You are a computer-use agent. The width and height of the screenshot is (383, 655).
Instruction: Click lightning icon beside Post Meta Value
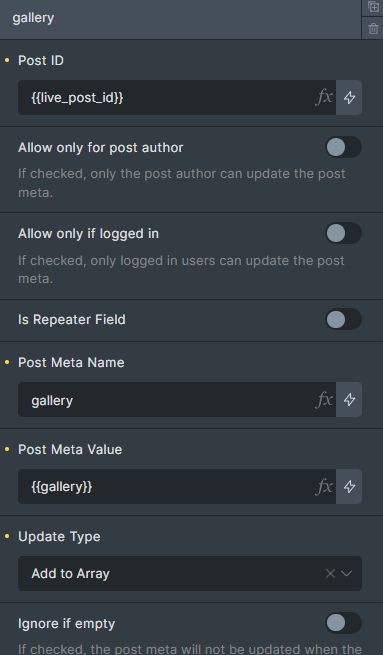tap(349, 487)
